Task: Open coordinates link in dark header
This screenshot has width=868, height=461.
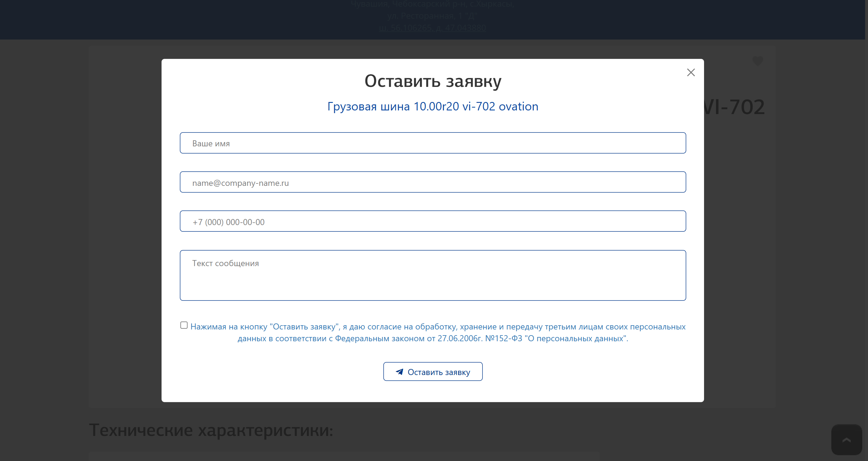Action: tap(432, 28)
